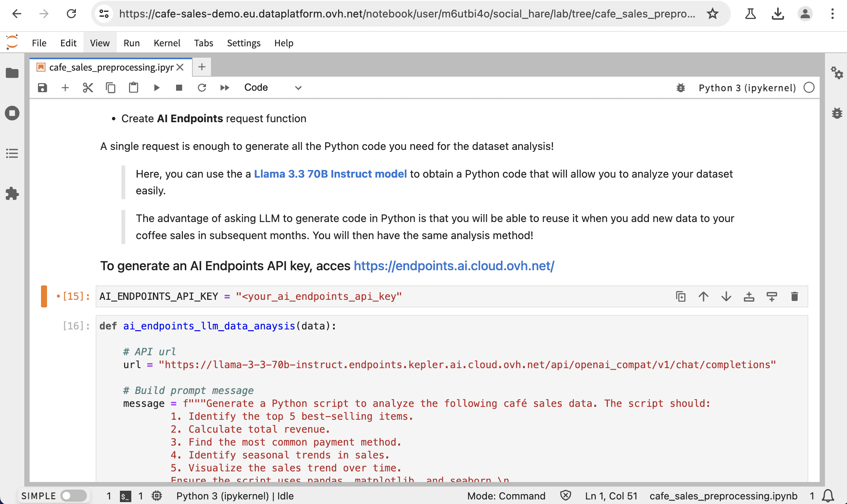Open the File menu
The height and width of the screenshot is (504, 847).
pos(39,43)
